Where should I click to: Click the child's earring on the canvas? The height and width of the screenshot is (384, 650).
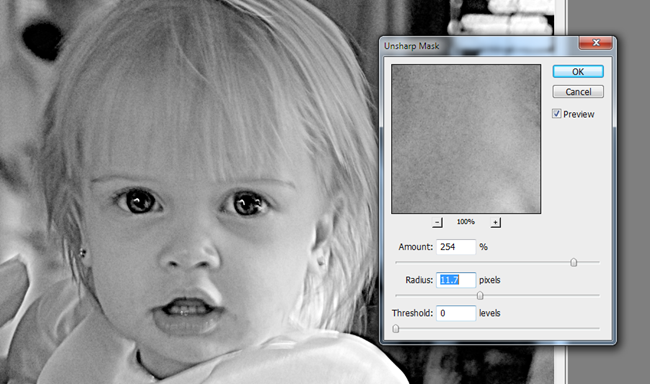tap(82, 252)
